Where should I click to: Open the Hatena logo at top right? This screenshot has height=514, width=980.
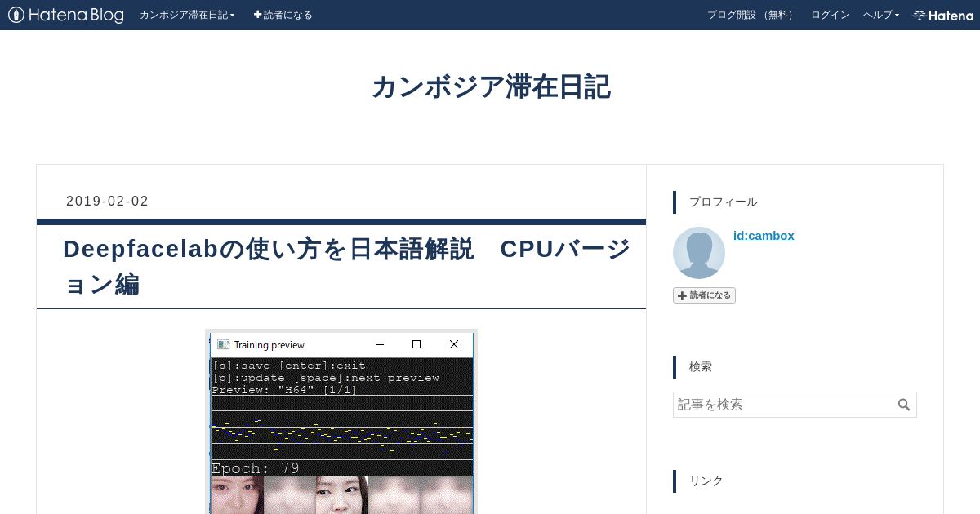tap(943, 15)
